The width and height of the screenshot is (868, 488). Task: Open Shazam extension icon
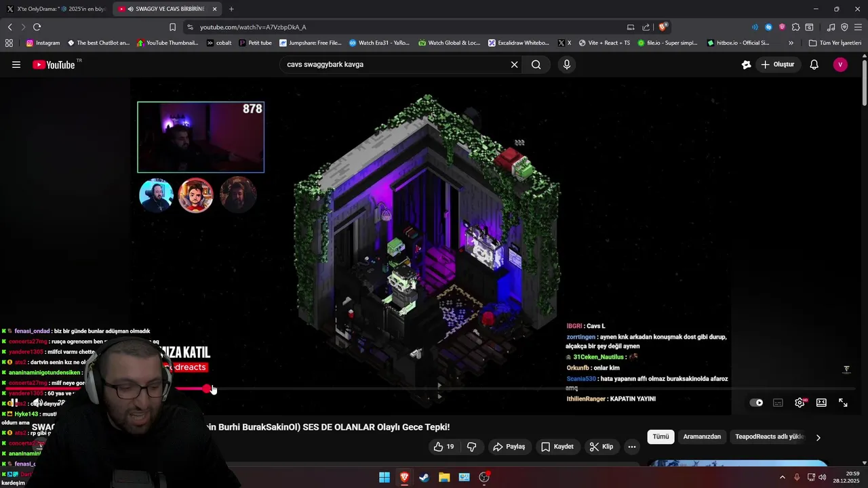768,27
